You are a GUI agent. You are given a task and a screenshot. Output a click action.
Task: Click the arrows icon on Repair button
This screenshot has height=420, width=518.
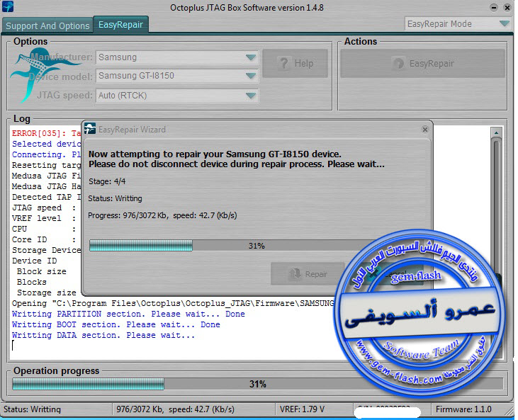tap(295, 273)
